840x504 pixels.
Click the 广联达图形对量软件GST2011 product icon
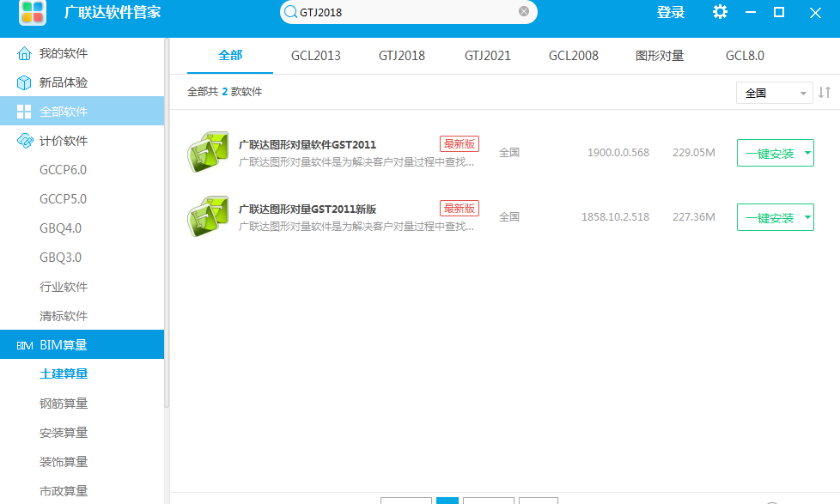tap(208, 152)
